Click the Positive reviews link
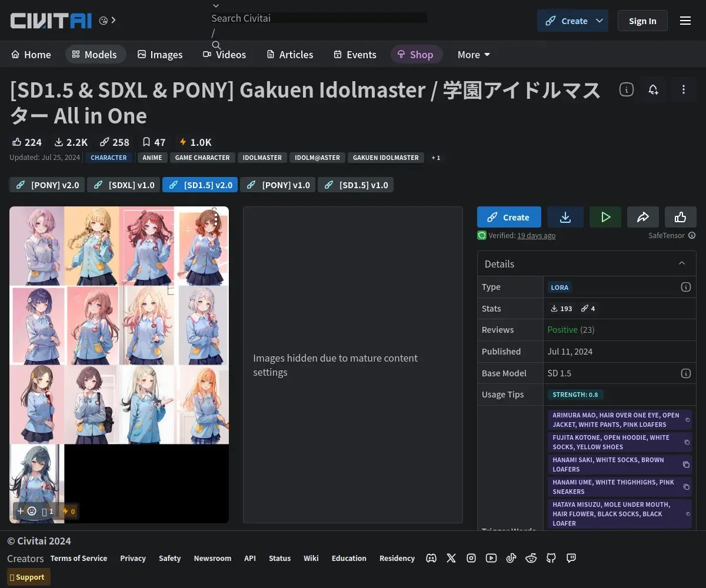This screenshot has height=588, width=706. point(562,330)
